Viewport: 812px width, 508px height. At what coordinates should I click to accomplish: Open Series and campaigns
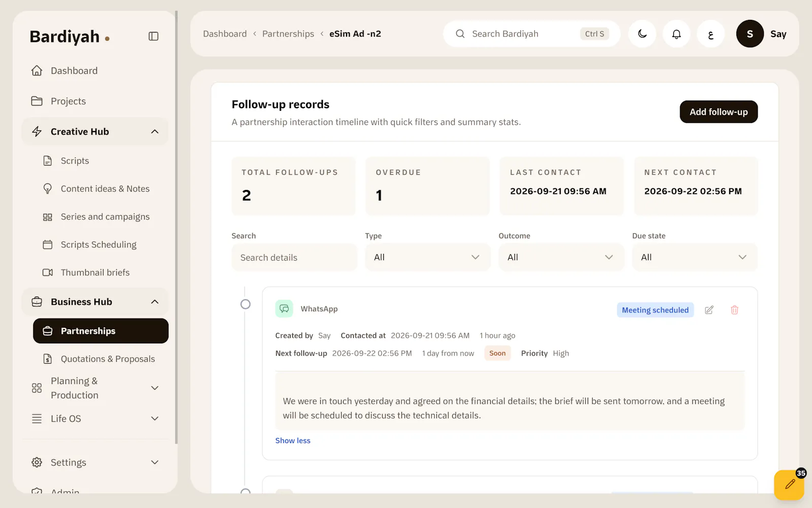pyautogui.click(x=100, y=216)
